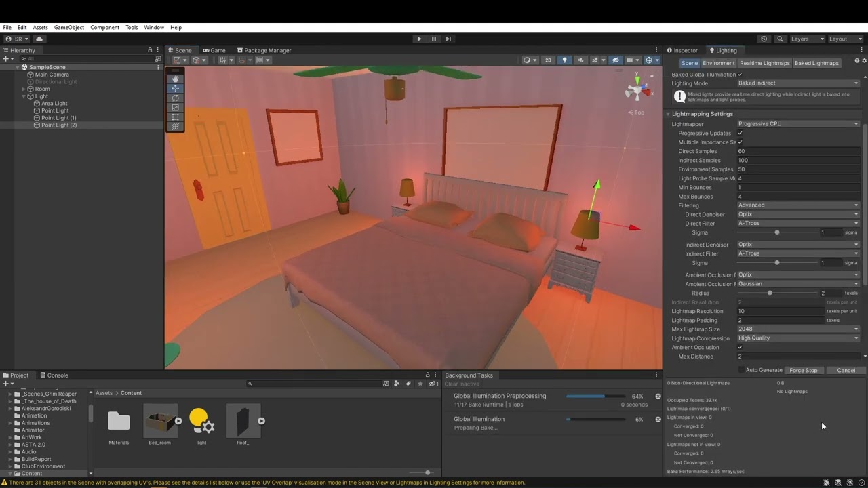
Task: Open the Undo History
Action: pyautogui.click(x=764, y=39)
